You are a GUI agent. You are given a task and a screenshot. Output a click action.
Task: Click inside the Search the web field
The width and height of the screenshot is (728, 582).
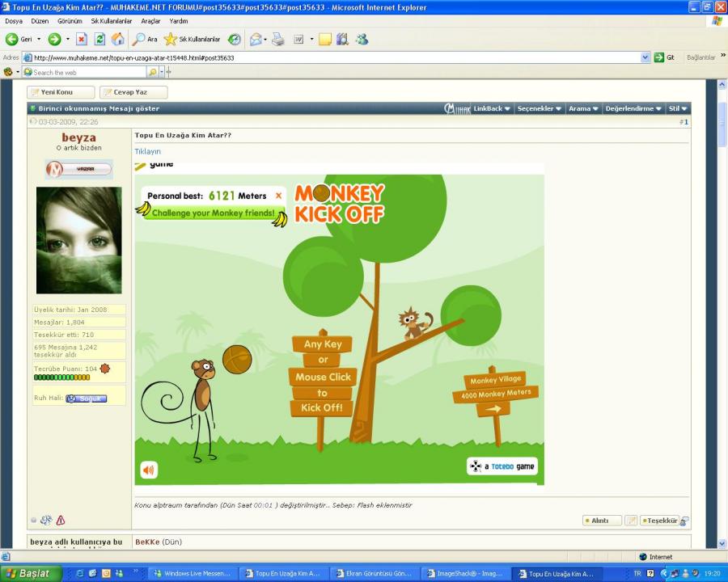[x=89, y=72]
